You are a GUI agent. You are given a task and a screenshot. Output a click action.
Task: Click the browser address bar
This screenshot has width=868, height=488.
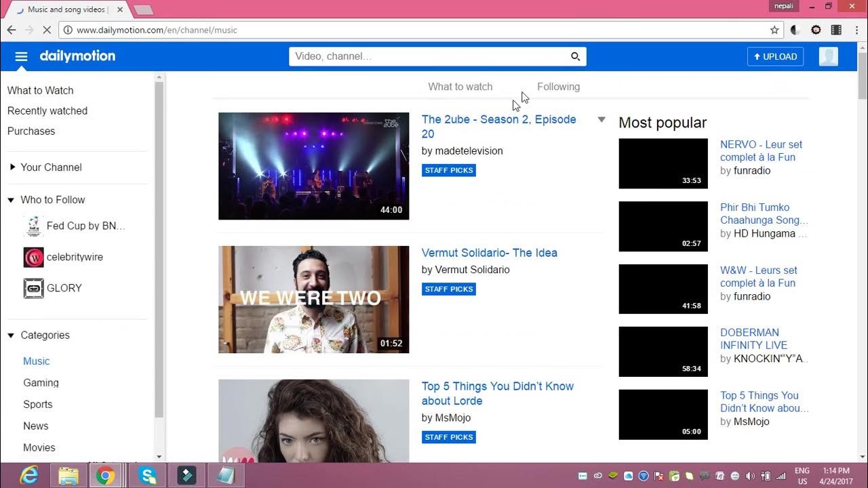[420, 30]
